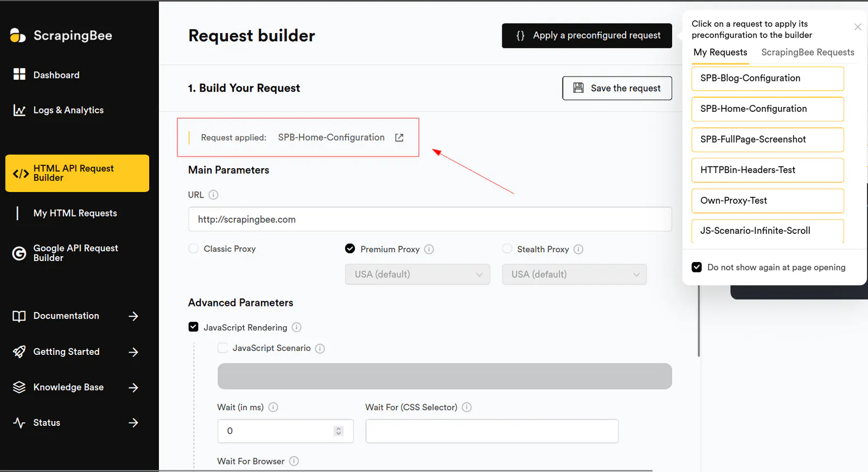This screenshot has height=472, width=868.
Task: Apply the SPB-FullPage-Screenshot request
Action: [x=768, y=139]
